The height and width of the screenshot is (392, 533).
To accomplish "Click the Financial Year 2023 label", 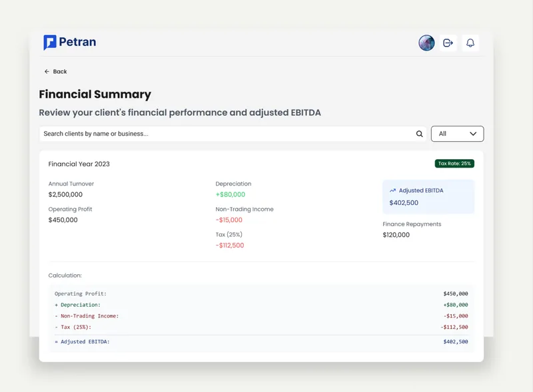I will tap(79, 164).
